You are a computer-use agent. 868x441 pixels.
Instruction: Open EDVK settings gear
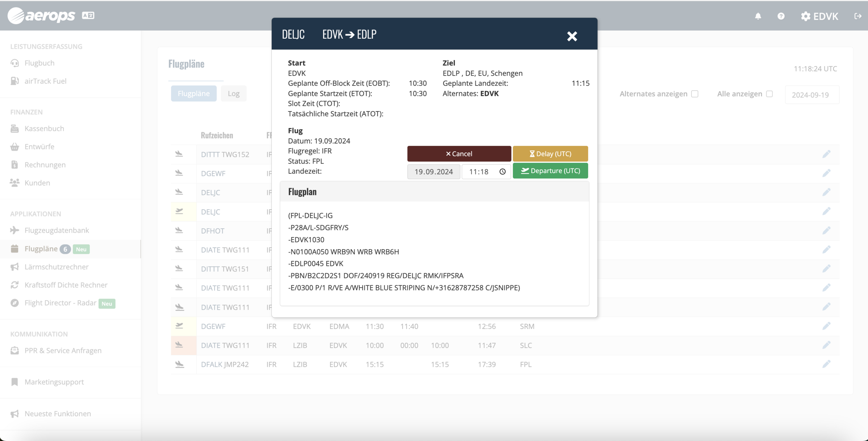819,16
